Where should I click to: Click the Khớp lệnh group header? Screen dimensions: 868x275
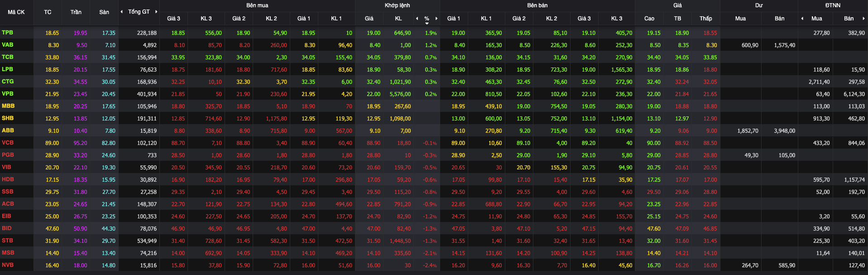(397, 5)
